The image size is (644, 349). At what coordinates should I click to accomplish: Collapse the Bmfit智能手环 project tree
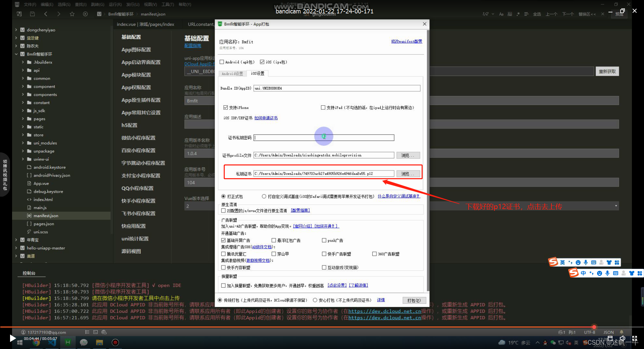[x=16, y=54]
